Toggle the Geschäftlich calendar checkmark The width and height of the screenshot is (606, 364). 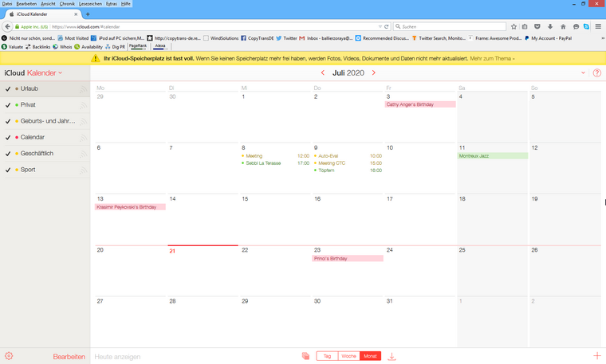pos(7,153)
